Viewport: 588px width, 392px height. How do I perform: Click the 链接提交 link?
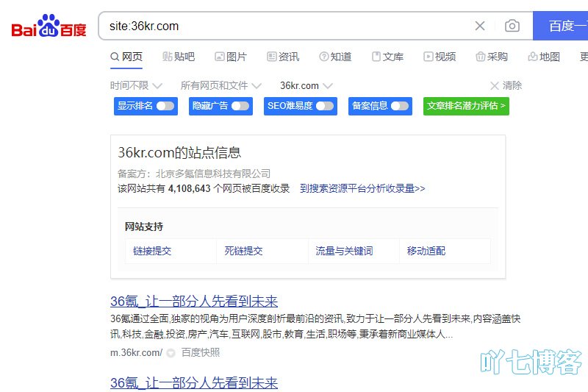coord(152,251)
